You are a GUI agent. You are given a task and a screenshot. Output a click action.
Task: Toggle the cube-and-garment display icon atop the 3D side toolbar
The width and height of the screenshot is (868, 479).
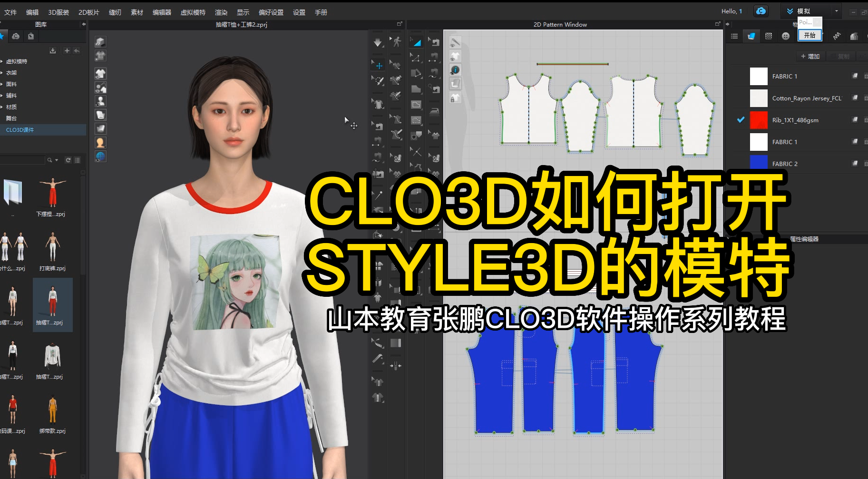[100, 42]
